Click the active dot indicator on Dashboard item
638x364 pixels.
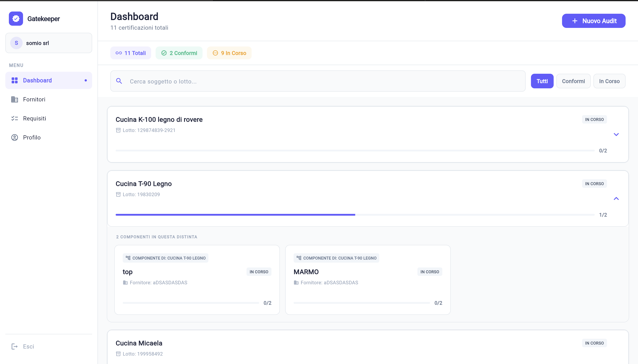86,80
